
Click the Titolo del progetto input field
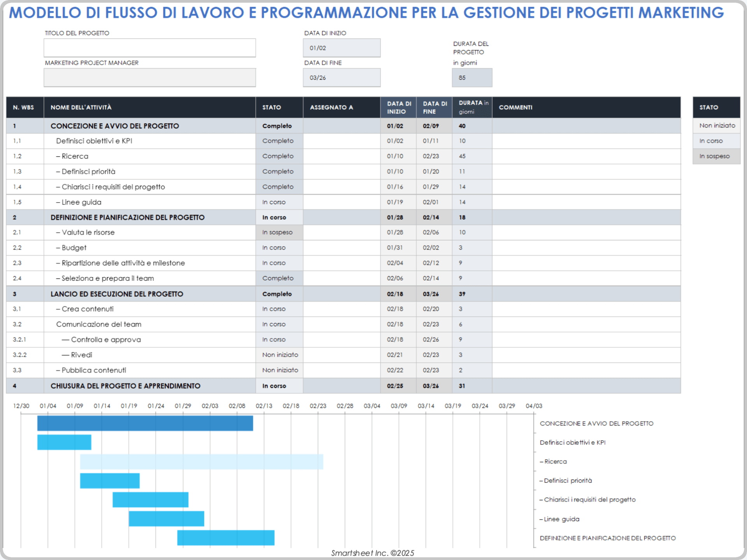point(150,48)
